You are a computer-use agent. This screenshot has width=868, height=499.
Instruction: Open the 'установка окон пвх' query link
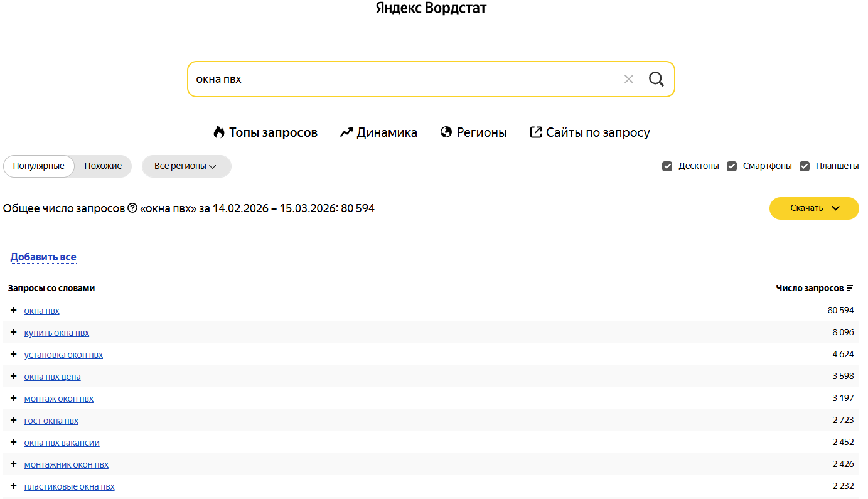[63, 355]
